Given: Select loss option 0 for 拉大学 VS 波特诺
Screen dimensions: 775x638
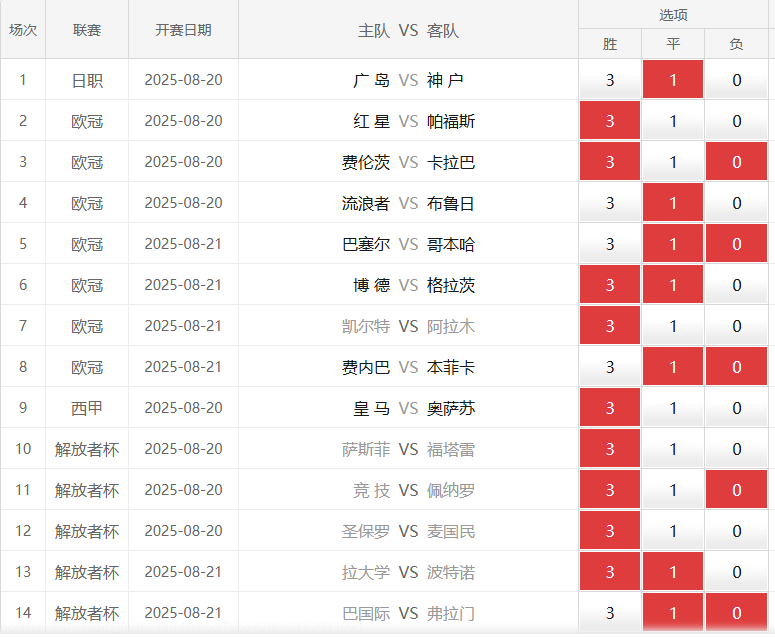Looking at the screenshot, I should (x=736, y=572).
